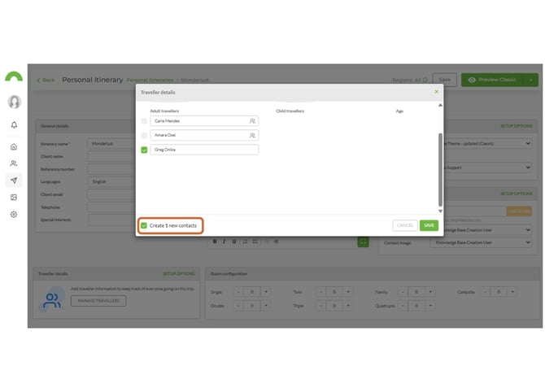This screenshot has height=392, width=545.
Task: Decrease the Twin room count
Action: click(x=320, y=292)
